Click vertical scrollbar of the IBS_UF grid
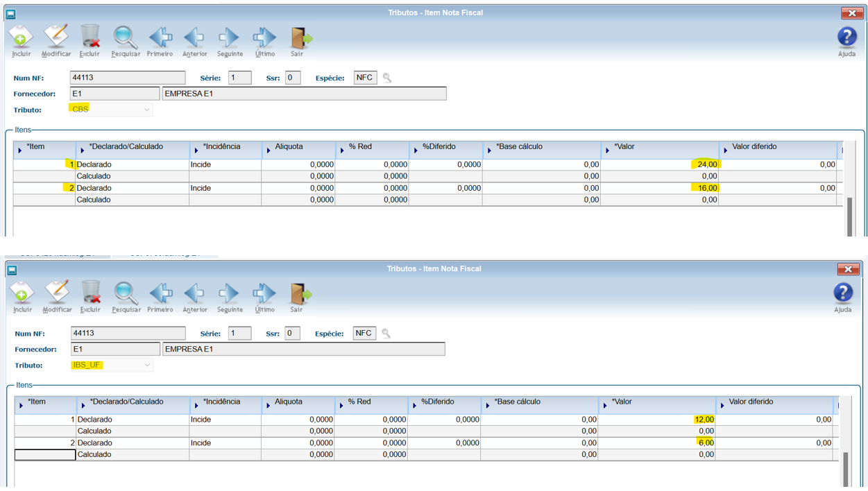868x491 pixels. tap(845, 469)
